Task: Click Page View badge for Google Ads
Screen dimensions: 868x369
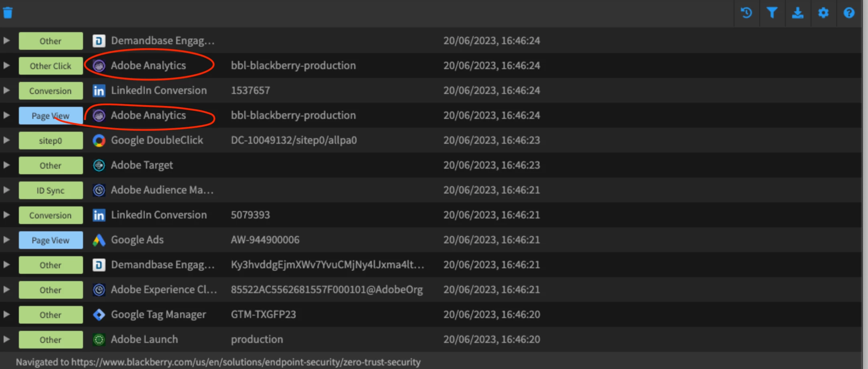Action: point(51,240)
